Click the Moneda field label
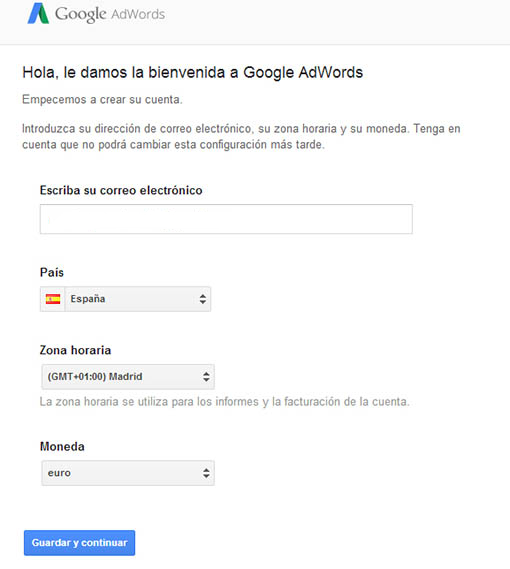The width and height of the screenshot is (510, 569). click(x=62, y=446)
